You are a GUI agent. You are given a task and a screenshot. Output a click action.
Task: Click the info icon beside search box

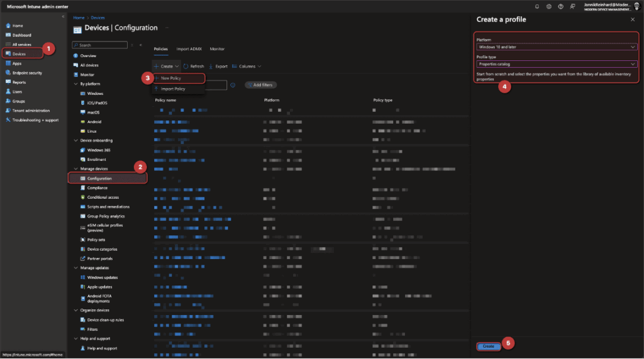click(233, 85)
